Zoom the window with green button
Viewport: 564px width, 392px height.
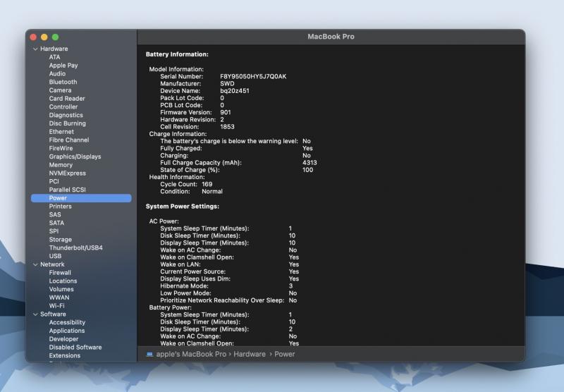point(56,37)
